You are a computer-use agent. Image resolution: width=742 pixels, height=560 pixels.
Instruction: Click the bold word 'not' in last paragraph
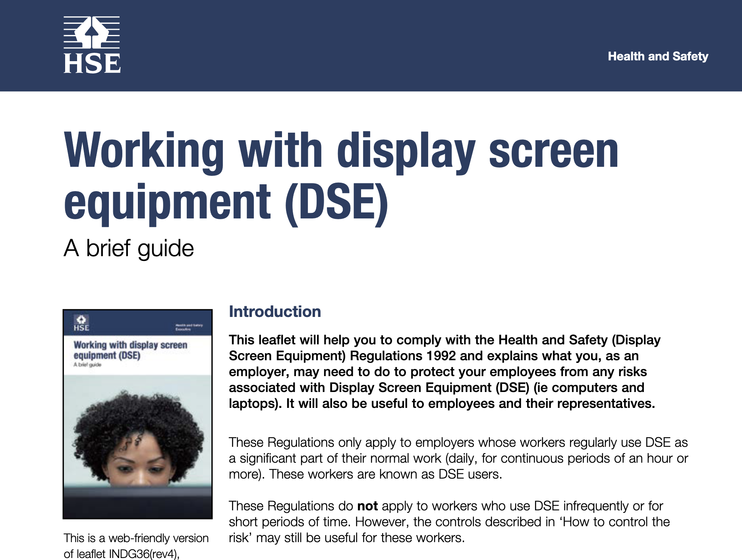coord(367,506)
